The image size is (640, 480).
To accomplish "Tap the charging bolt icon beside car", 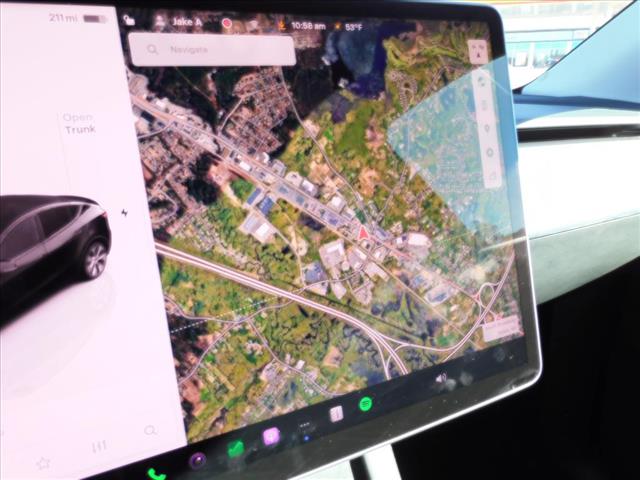I will pyautogui.click(x=124, y=213).
